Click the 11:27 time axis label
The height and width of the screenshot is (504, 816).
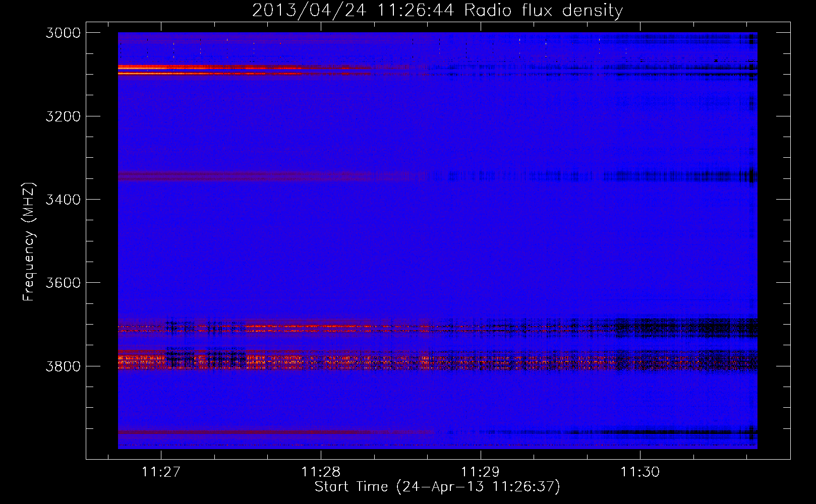click(161, 472)
